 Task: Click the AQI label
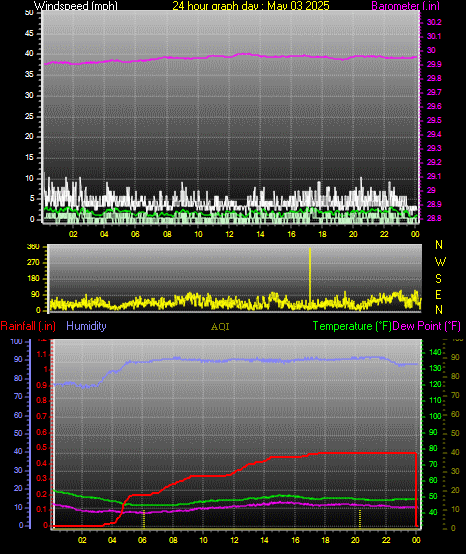(220, 327)
